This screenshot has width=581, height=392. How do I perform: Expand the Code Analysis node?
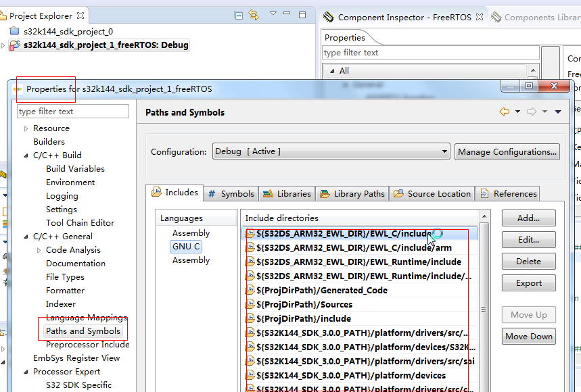(39, 250)
